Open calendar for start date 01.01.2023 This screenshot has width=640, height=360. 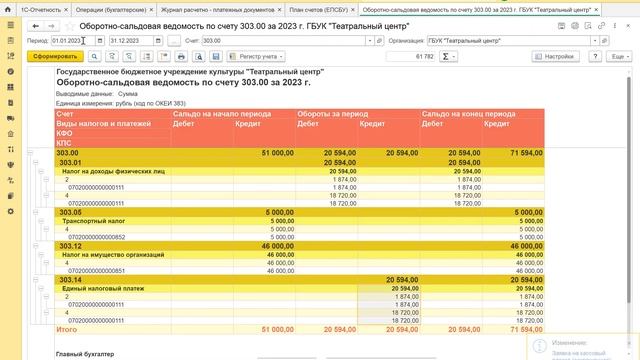100,41
